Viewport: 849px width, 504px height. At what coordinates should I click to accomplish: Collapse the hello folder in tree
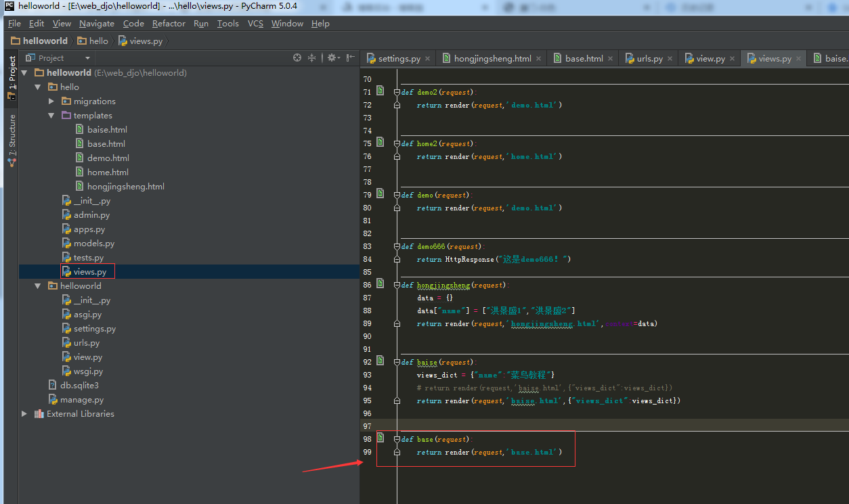(x=38, y=87)
